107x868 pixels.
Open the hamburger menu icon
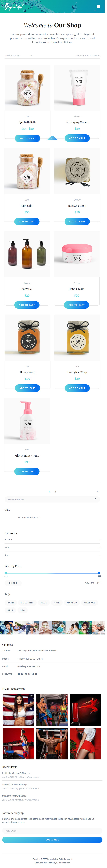tap(100, 6)
